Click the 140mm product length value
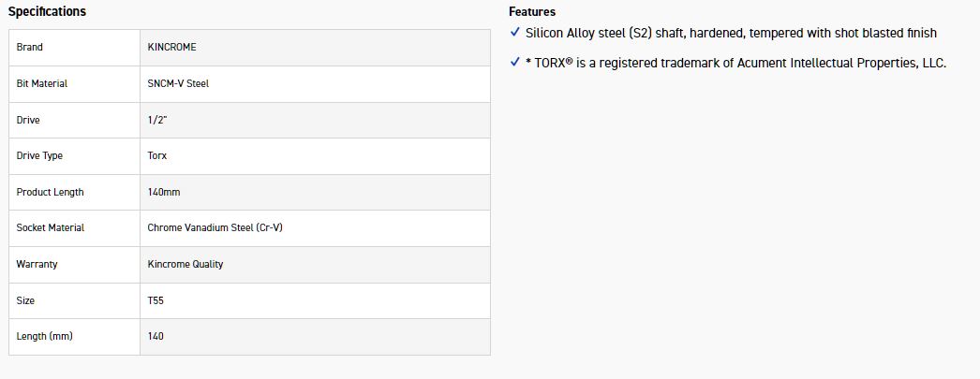 point(164,192)
